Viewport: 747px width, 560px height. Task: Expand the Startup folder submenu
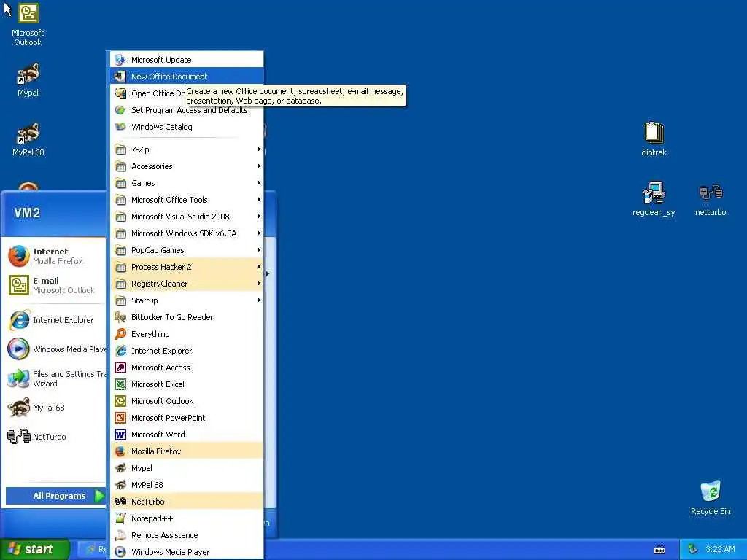pos(187,300)
